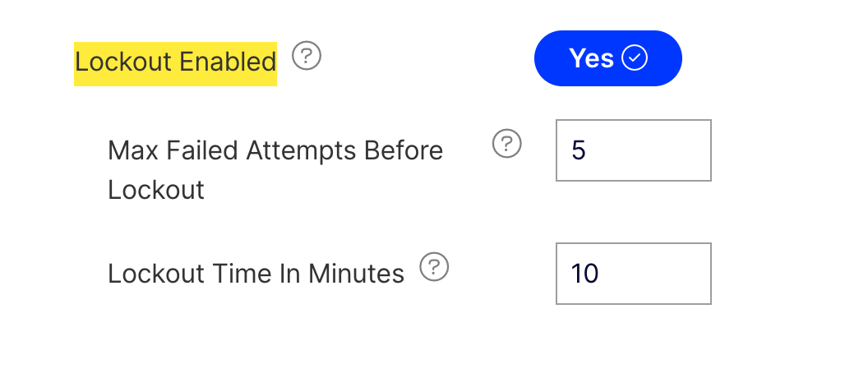Select the second-line Lockout word in the label
868x378 pixels.
coord(156,190)
